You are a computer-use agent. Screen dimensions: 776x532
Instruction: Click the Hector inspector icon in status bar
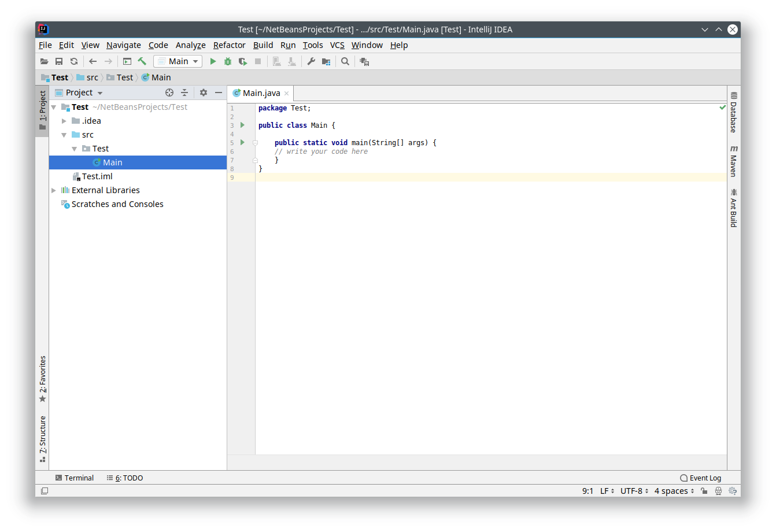(718, 491)
